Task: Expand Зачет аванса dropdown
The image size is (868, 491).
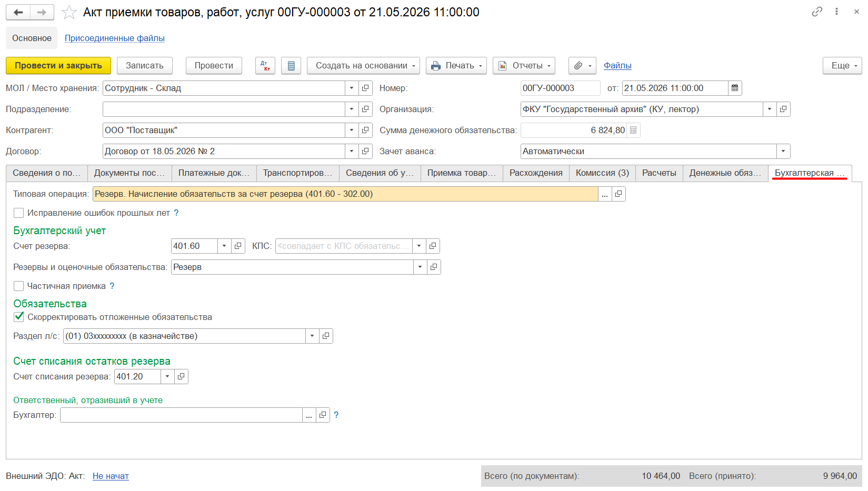Action: (783, 152)
